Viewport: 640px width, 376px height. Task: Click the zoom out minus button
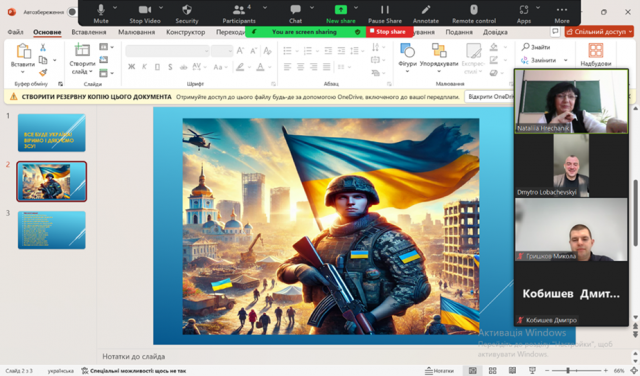[547, 371]
